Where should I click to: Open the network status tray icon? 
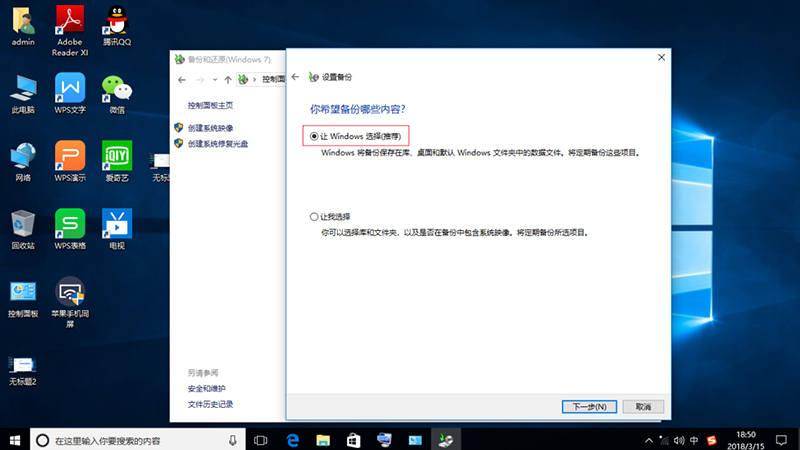pos(663,440)
